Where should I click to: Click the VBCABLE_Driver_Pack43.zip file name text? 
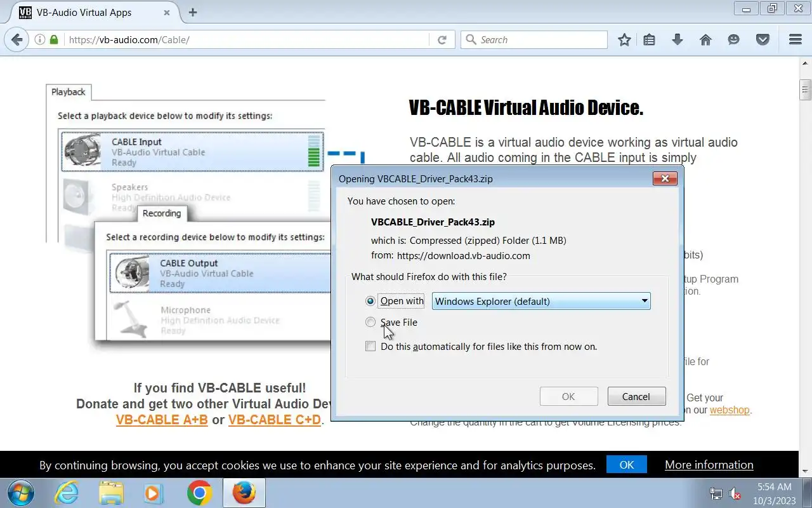433,222
